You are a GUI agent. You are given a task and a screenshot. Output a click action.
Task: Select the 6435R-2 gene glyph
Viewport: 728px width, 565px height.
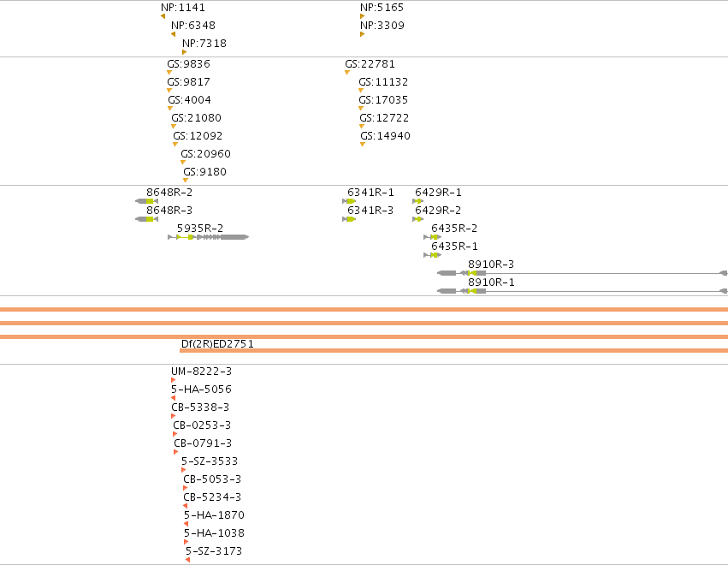tap(433, 237)
